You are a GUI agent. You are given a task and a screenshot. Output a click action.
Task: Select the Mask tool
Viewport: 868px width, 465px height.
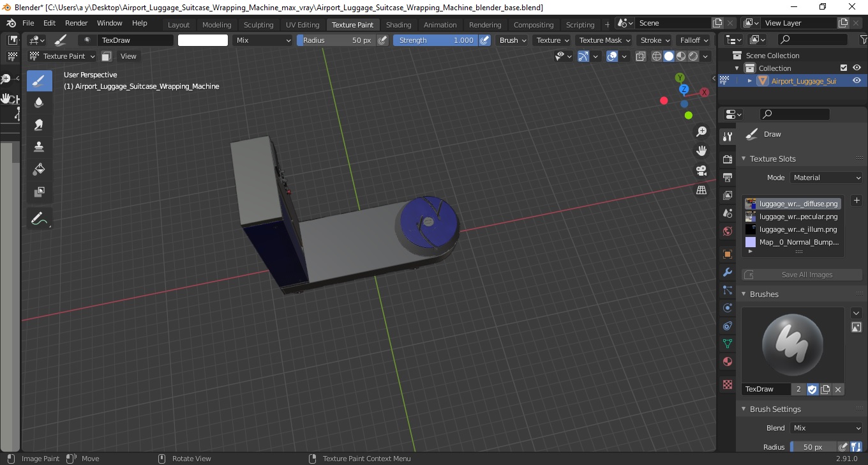point(40,192)
